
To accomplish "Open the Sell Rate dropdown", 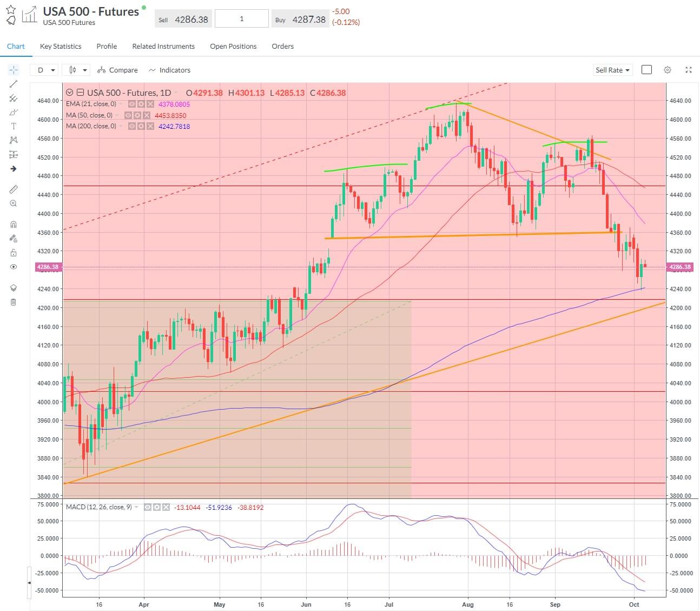I will [613, 70].
